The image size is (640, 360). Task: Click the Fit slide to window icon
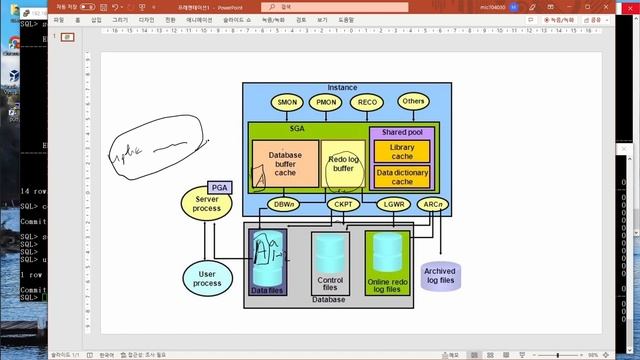point(606,355)
